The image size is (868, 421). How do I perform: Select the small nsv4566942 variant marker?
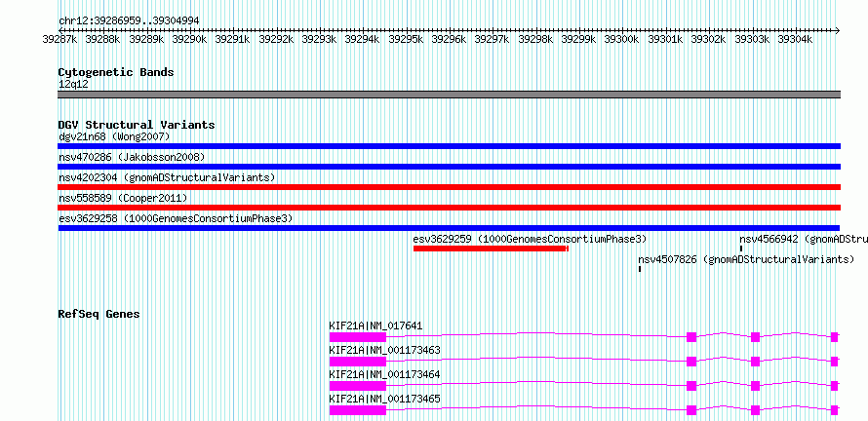pyautogui.click(x=741, y=249)
